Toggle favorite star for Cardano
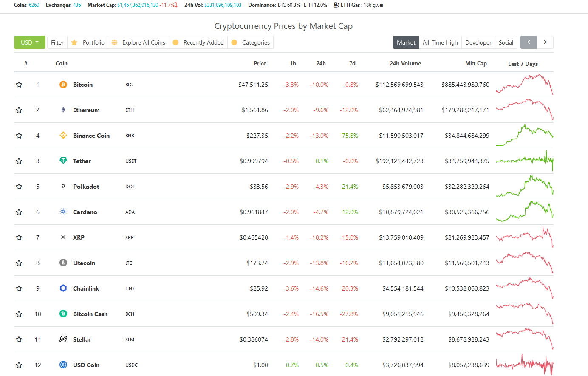Viewport: 588px width, 376px height. tap(19, 212)
